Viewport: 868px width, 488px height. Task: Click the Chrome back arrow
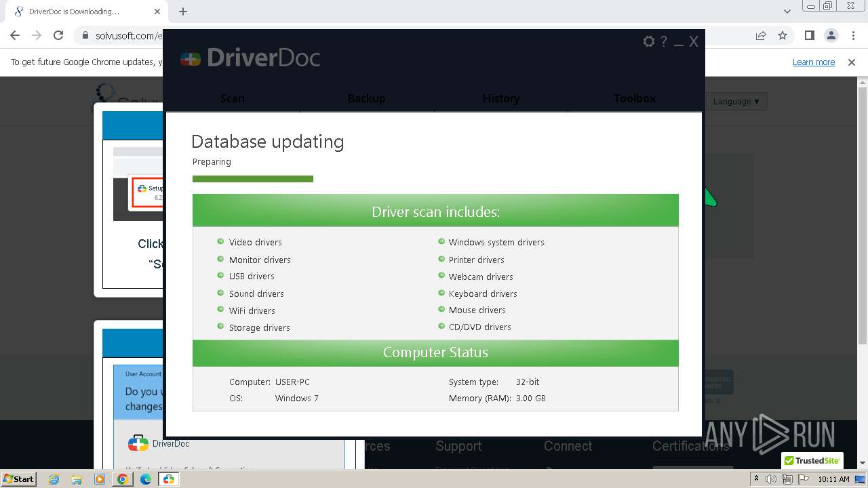pyautogui.click(x=15, y=35)
